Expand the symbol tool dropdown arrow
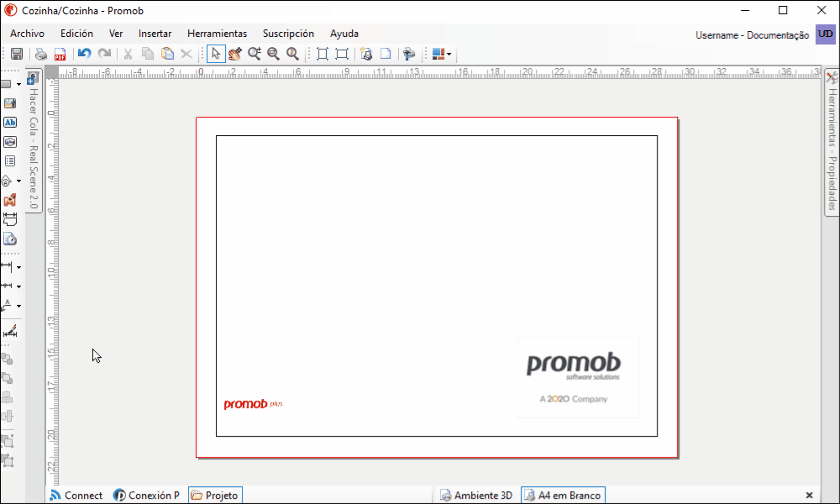This screenshot has width=840, height=504. (18, 181)
